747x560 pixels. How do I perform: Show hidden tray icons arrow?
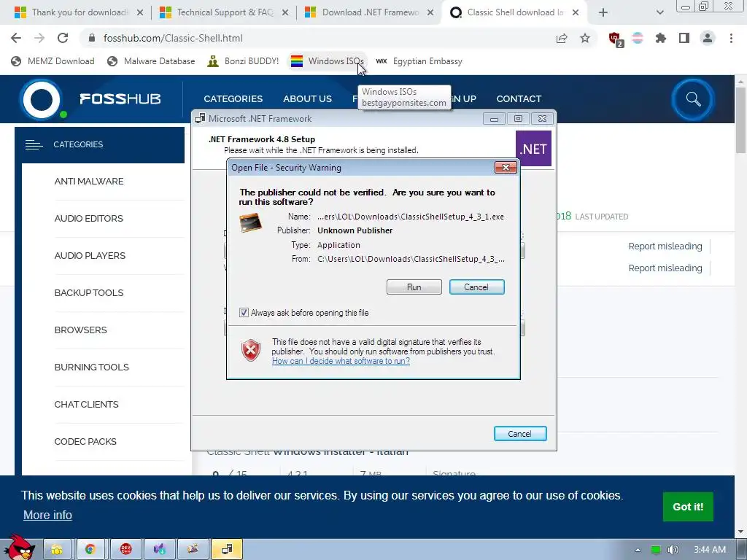638,550
